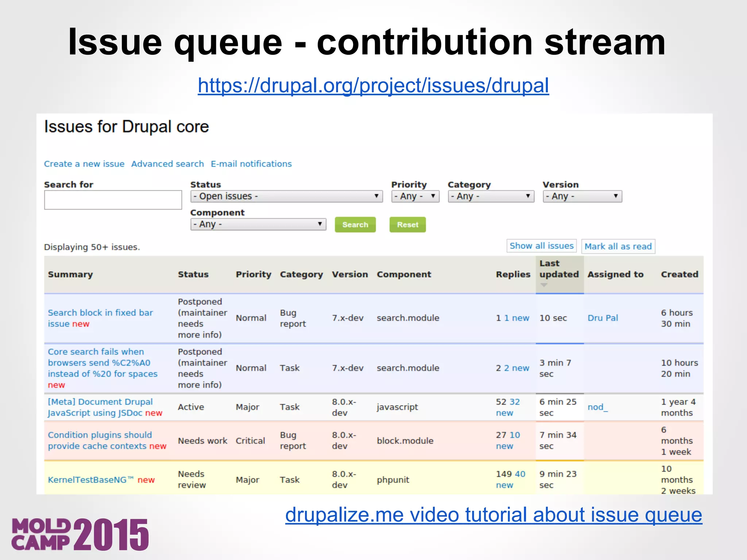Click the 1 year 4 months created cell
Image resolution: width=747 pixels, height=560 pixels.
pos(678,407)
